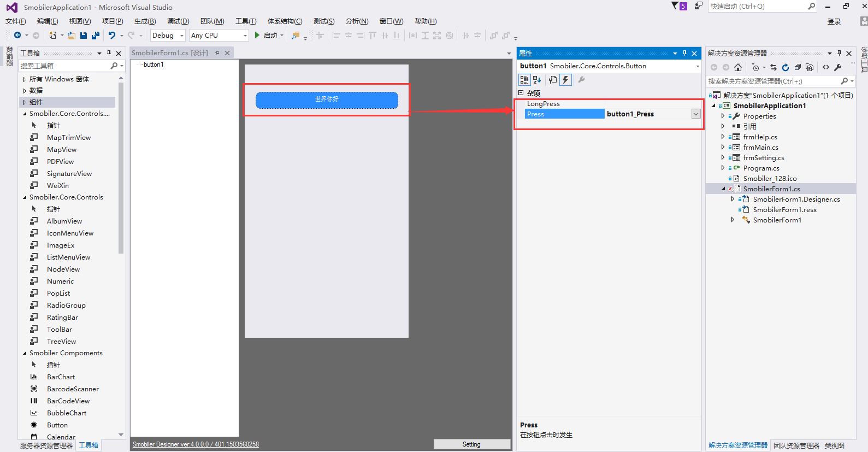Sort properties alphabetically
Image resolution: width=868 pixels, height=452 pixels.
(537, 80)
